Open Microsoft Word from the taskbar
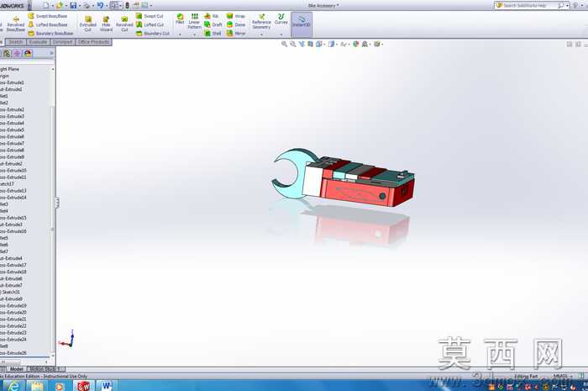The width and height of the screenshot is (588, 391). pos(105,386)
